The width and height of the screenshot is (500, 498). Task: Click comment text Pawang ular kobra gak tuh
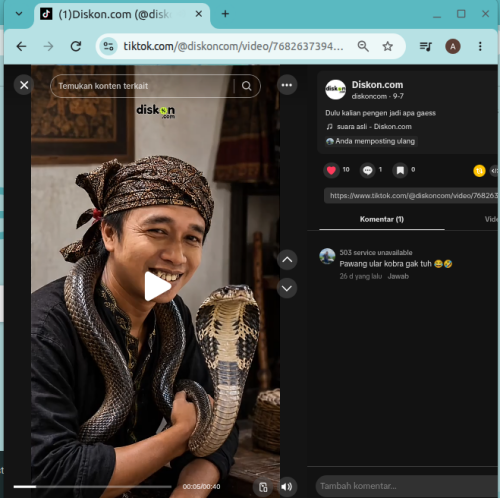point(396,264)
